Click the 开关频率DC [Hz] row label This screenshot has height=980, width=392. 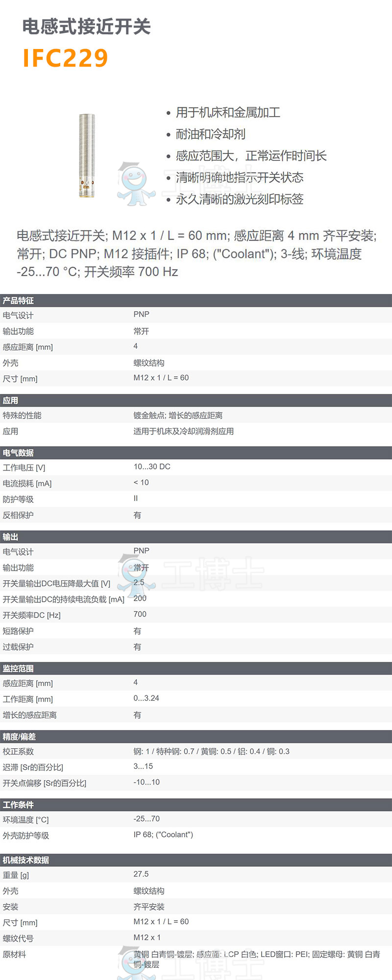(x=32, y=615)
